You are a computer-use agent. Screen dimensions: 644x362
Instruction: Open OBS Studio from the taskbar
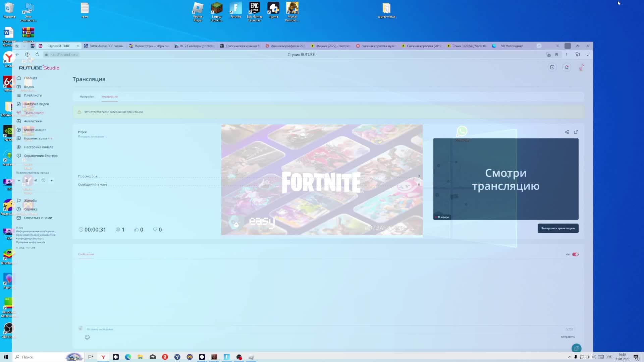pyautogui.click(x=239, y=357)
